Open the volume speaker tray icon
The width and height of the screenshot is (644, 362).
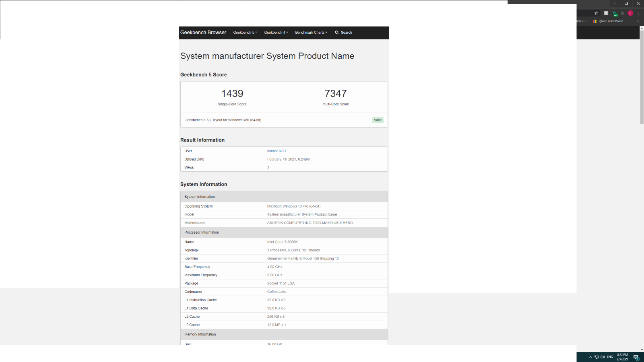coord(603,357)
